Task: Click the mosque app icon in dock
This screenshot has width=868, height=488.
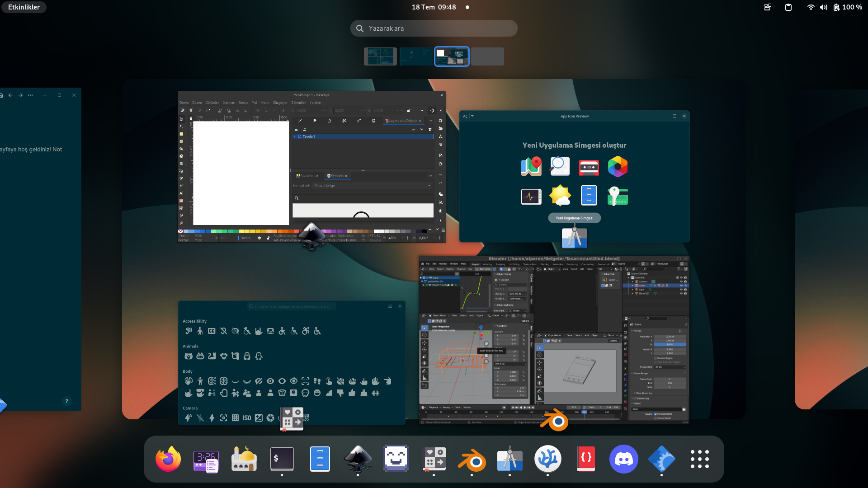Action: point(244,459)
